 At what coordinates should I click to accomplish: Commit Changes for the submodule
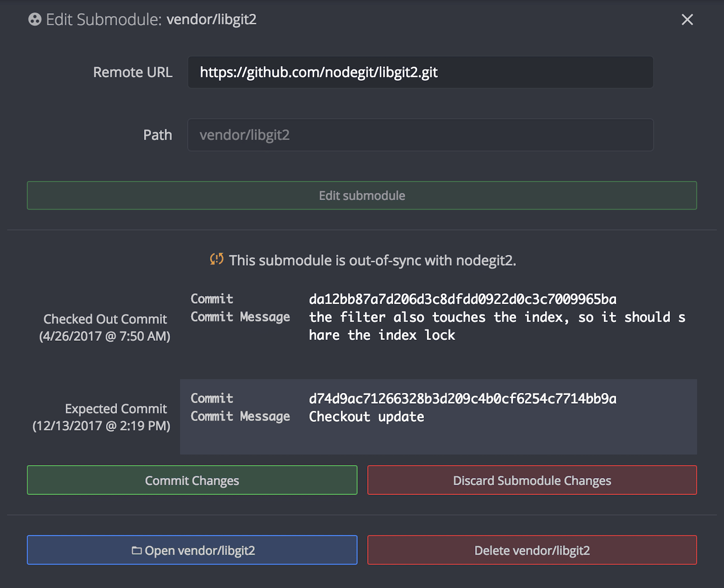pos(192,480)
